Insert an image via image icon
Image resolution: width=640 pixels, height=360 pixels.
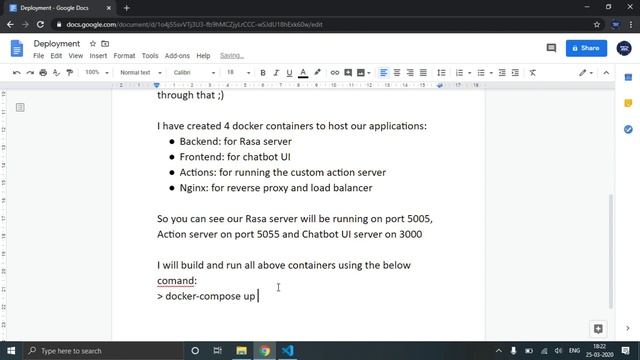coord(360,73)
